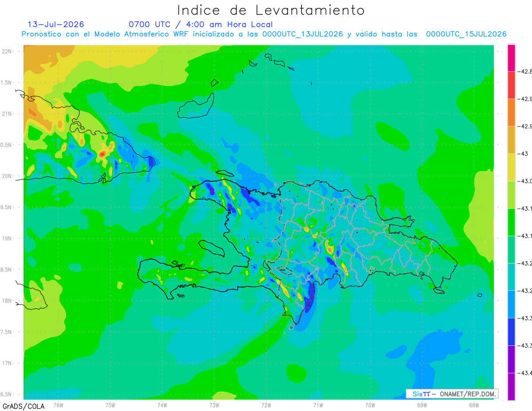Screen dimensions: 532x411
Task: Click the "-42.8" color bar value
Action: (x=525, y=71)
